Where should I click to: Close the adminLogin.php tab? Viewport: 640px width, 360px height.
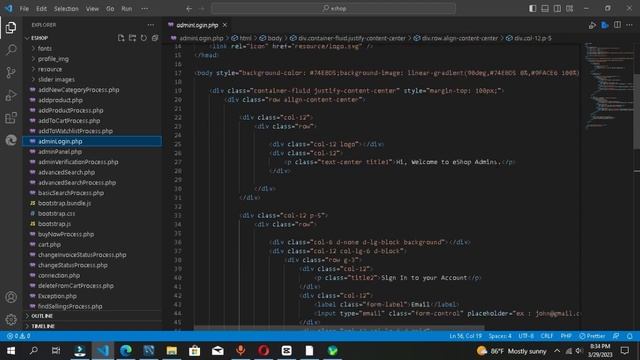225,25
